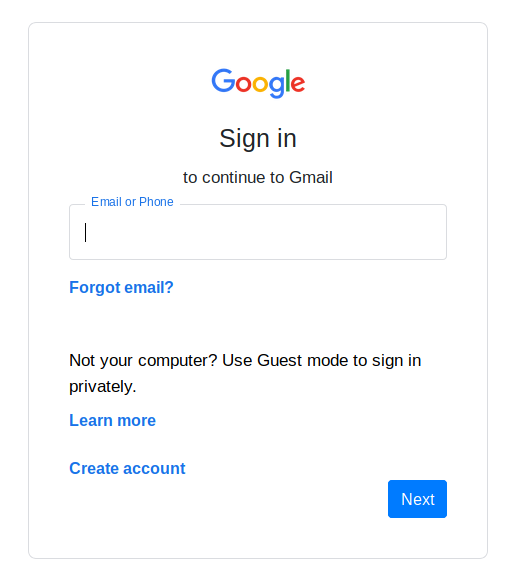Click the blinking text cursor in the email box
The width and height of the screenshot is (519, 577).
(85, 232)
